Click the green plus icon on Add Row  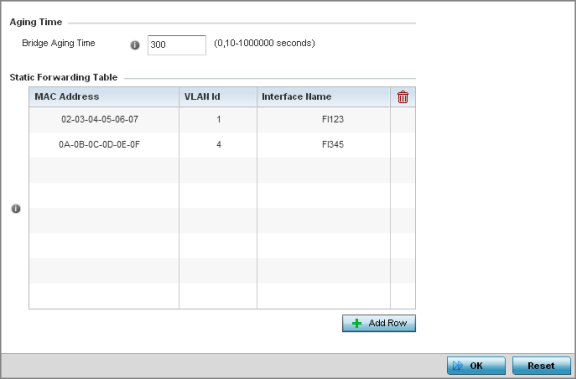357,323
